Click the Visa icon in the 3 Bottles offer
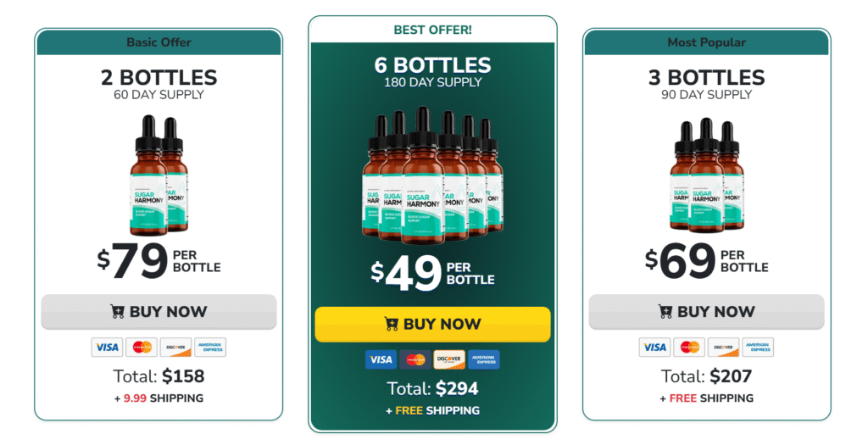The width and height of the screenshot is (868, 445). (654, 347)
